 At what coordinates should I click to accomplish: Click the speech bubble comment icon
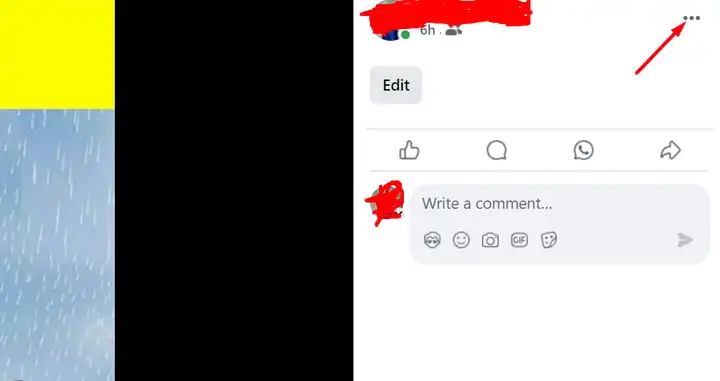496,150
